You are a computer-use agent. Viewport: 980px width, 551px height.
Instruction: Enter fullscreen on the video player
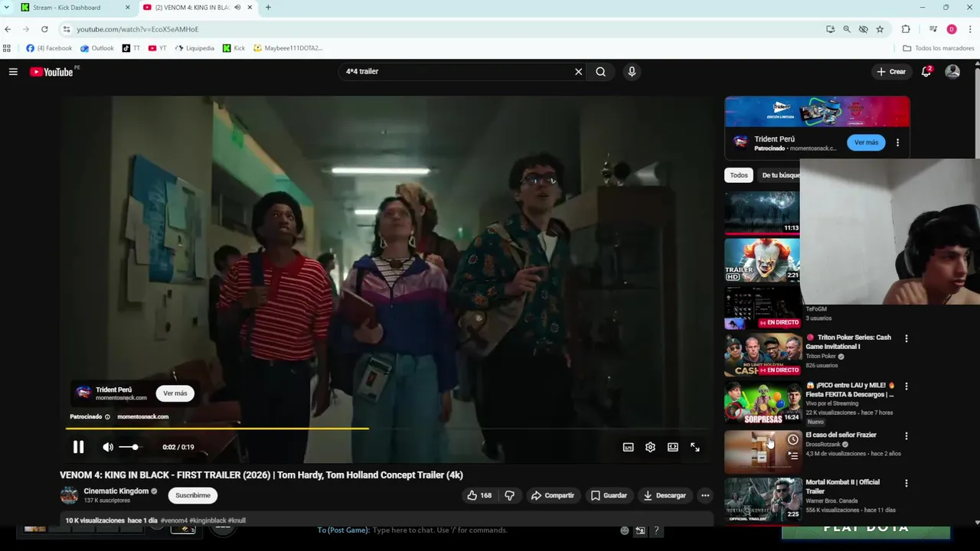point(695,447)
